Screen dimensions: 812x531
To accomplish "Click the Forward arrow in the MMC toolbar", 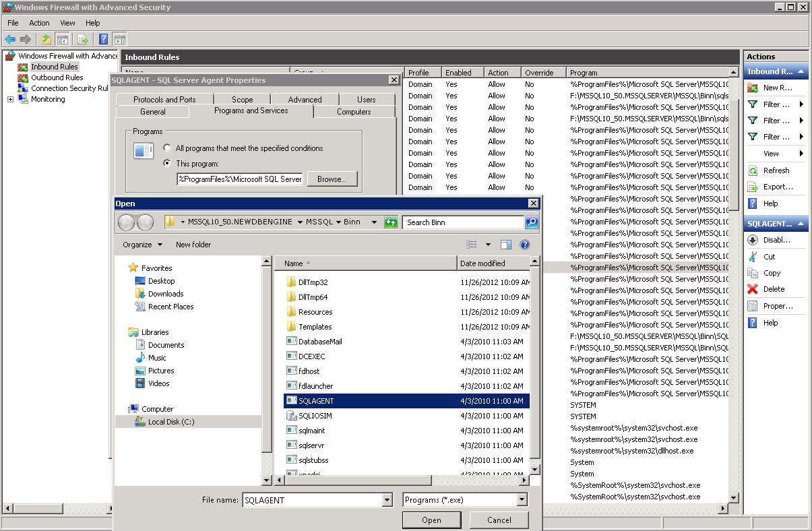I will click(x=26, y=39).
